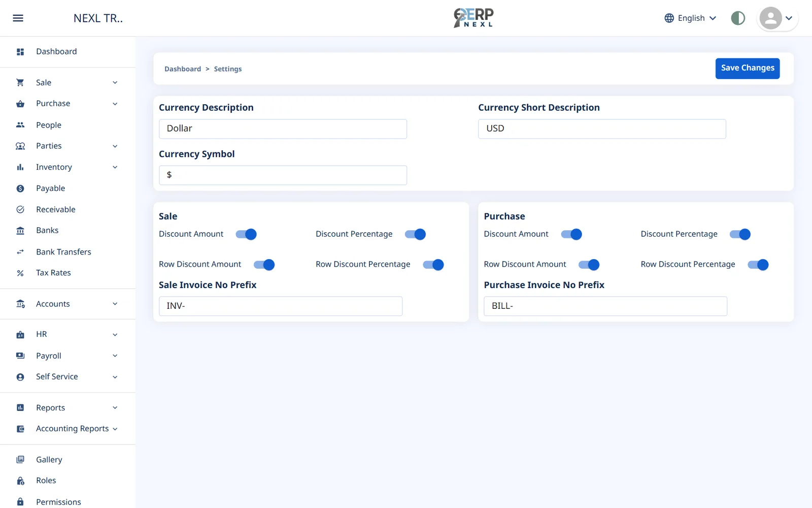Expand the Accounts submenu chevron
The width and height of the screenshot is (812, 508).
click(115, 304)
